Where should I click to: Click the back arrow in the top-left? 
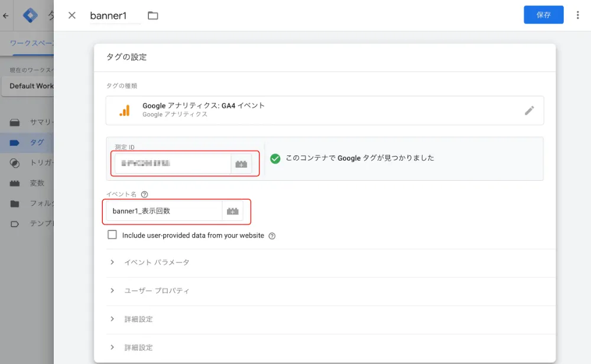(x=6, y=15)
